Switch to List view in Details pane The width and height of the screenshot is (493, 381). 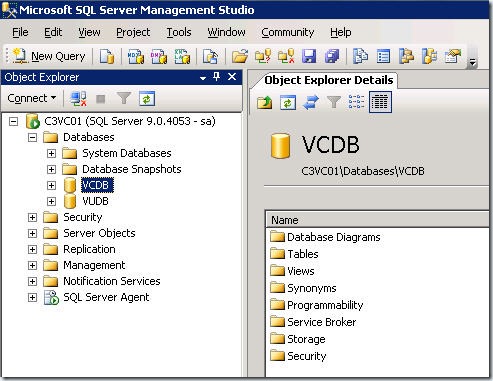pyautogui.click(x=356, y=102)
